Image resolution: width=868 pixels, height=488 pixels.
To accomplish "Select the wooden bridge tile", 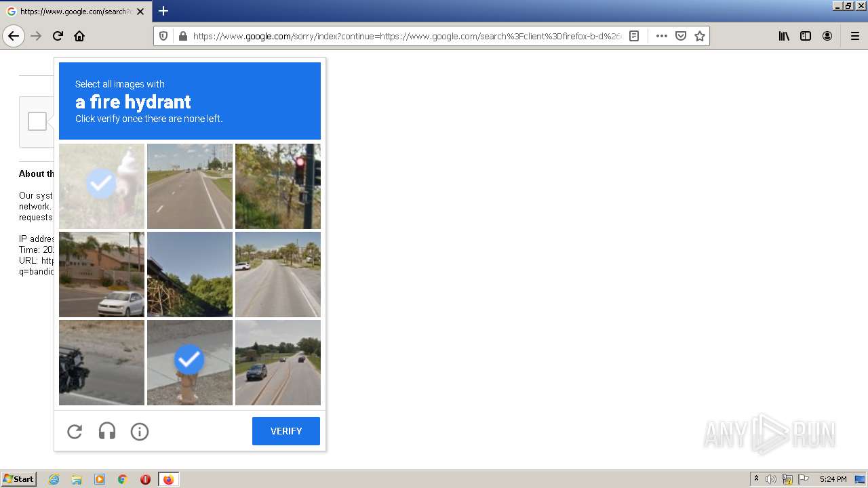I will (190, 274).
